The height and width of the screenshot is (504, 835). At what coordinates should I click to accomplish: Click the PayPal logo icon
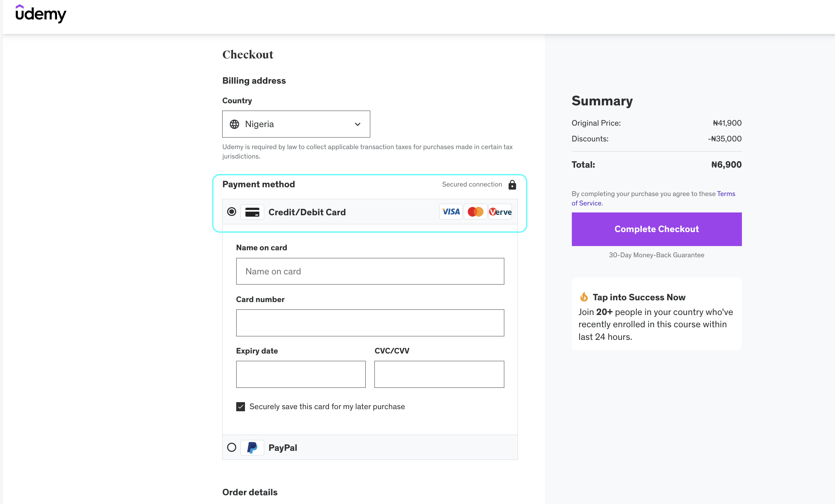[252, 447]
